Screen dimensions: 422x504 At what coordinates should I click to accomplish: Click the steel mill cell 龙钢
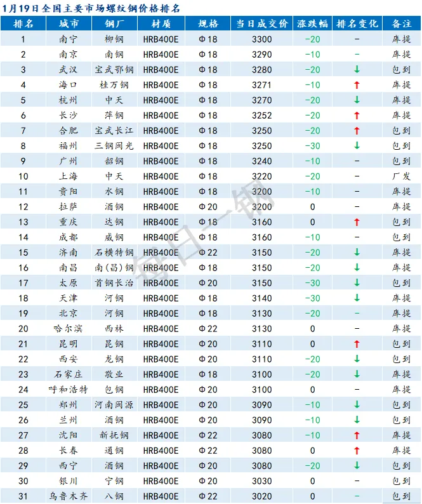point(114,359)
